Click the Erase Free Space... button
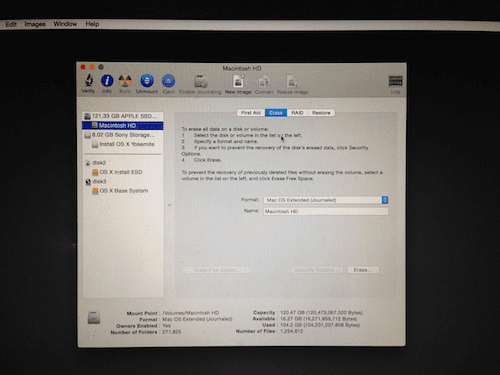The image size is (500, 375). (x=217, y=270)
